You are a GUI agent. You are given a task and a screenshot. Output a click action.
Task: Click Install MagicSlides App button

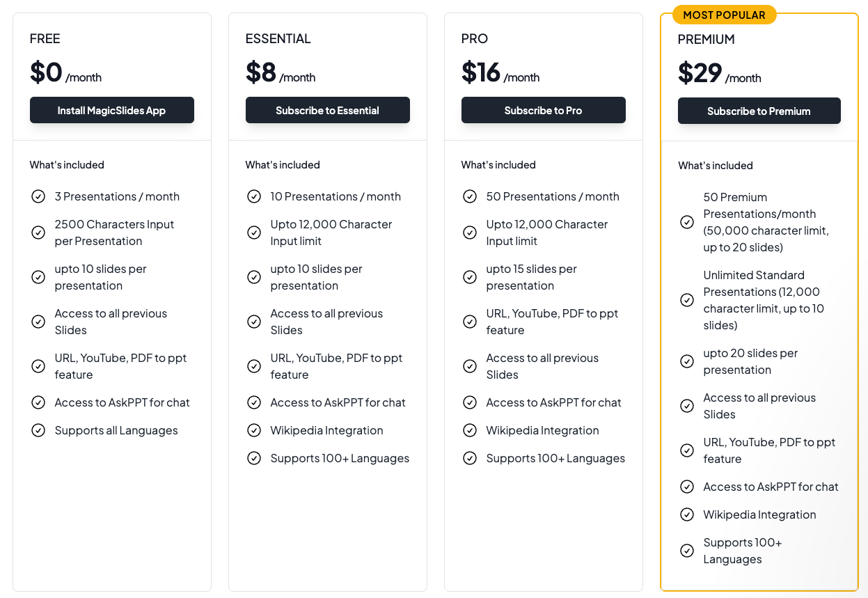(x=111, y=110)
